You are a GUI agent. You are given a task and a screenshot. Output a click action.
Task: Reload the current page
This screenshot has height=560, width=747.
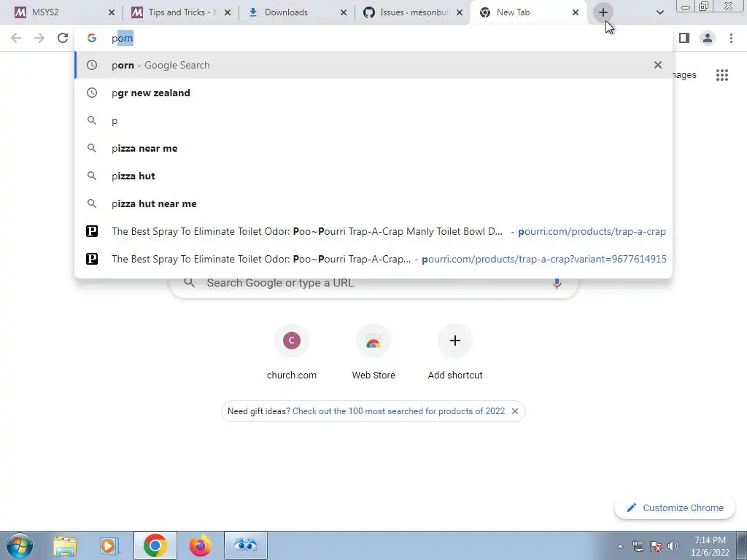coord(63,38)
